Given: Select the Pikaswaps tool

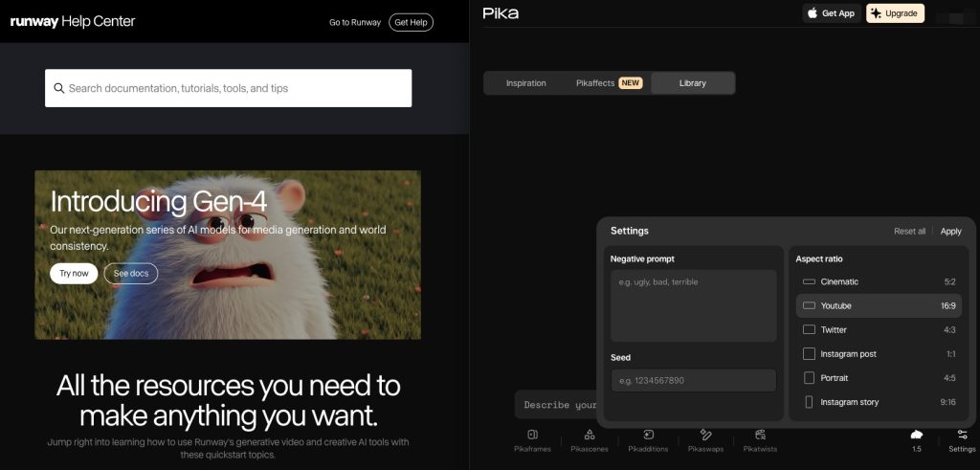Looking at the screenshot, I should (x=705, y=439).
